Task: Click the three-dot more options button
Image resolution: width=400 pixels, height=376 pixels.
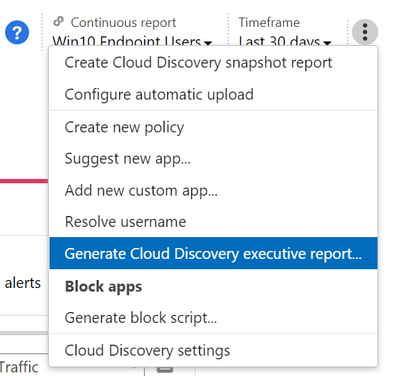Action: pos(365,32)
